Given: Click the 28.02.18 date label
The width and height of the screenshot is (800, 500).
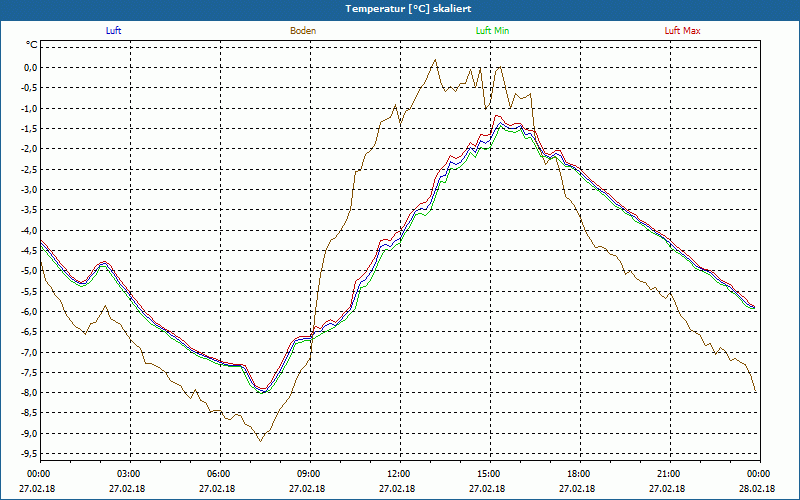Looking at the screenshot, I should [x=758, y=488].
